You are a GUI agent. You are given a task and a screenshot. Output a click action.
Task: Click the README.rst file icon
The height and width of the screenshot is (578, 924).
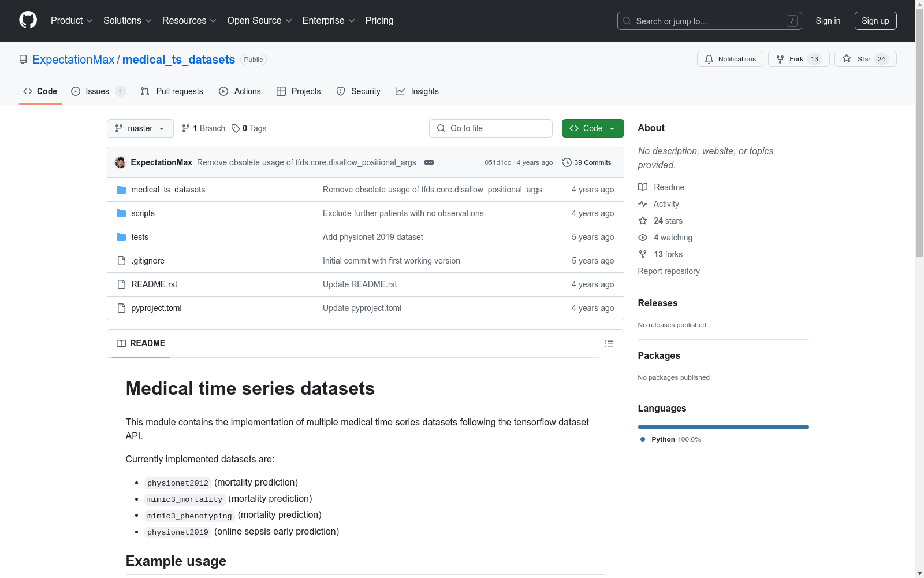121,284
